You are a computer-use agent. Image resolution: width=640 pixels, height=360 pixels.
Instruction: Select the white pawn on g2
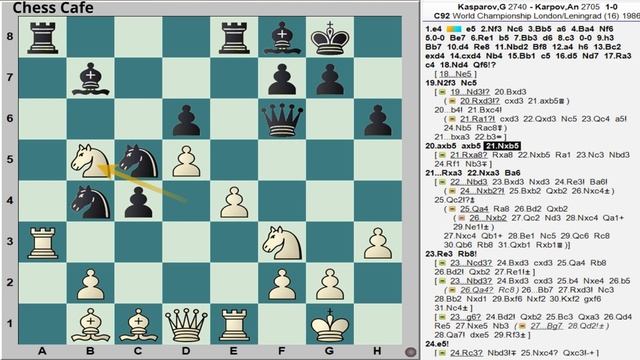point(330,284)
